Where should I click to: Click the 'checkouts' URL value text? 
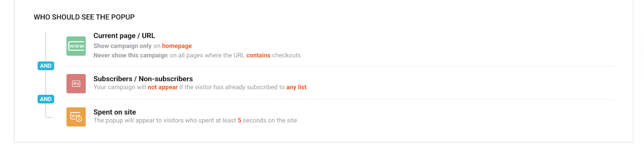pos(287,55)
